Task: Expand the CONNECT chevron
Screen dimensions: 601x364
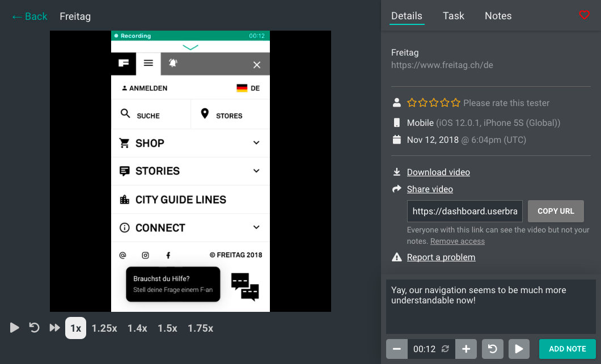Action: [256, 227]
